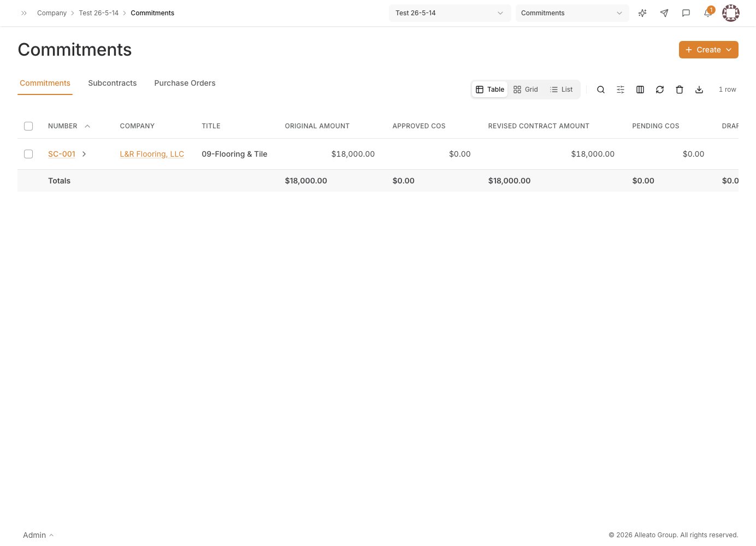Open the user avatar menu
The image size is (756, 546).
click(x=731, y=13)
